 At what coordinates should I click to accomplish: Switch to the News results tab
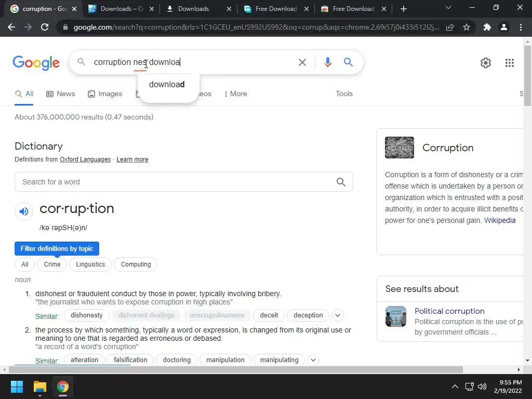pos(61,94)
